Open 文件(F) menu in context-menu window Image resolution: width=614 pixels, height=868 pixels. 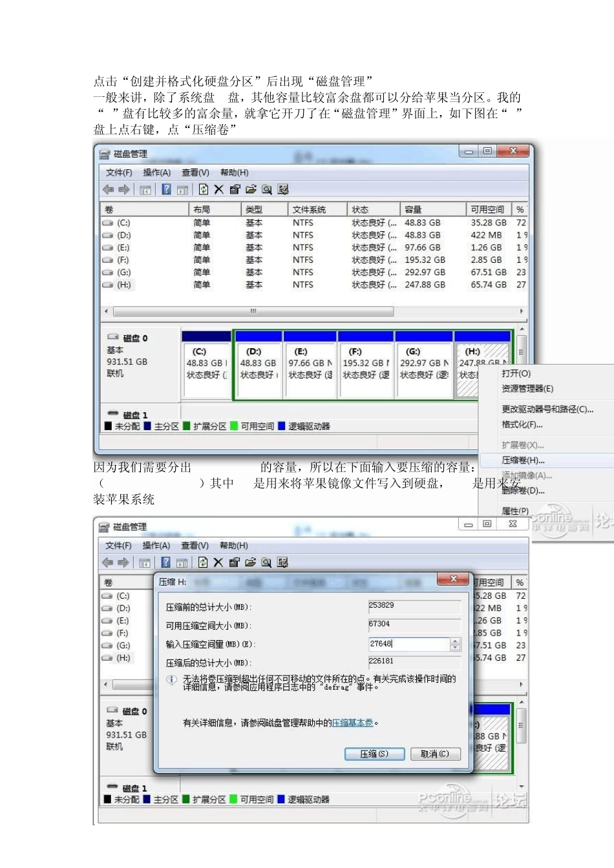(x=119, y=172)
